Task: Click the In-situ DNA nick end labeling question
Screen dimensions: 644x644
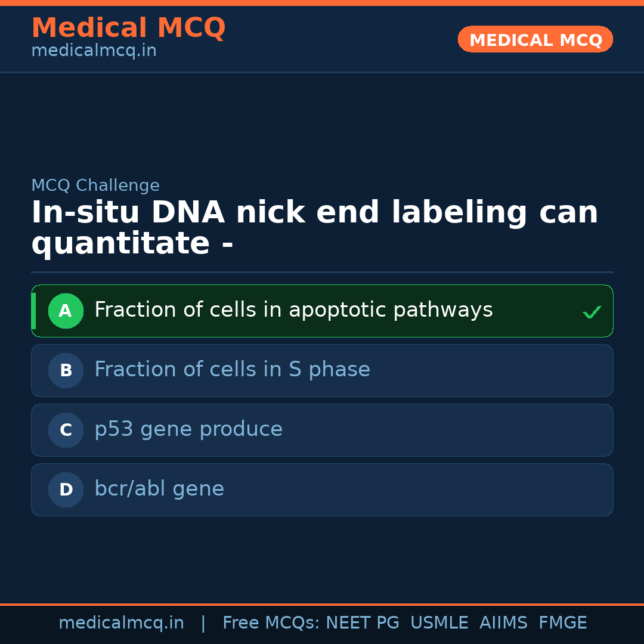Action: (314, 228)
